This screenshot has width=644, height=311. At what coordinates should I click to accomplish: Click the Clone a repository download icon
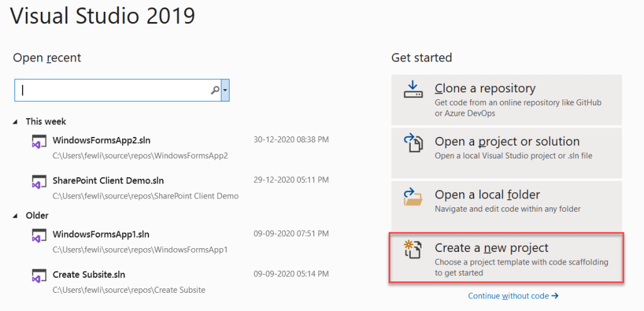click(413, 90)
